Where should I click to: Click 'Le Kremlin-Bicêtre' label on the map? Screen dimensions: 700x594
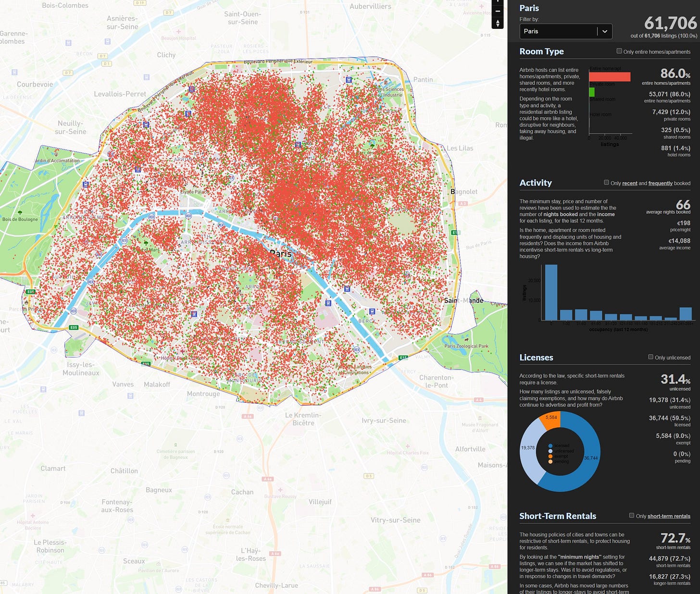[303, 419]
